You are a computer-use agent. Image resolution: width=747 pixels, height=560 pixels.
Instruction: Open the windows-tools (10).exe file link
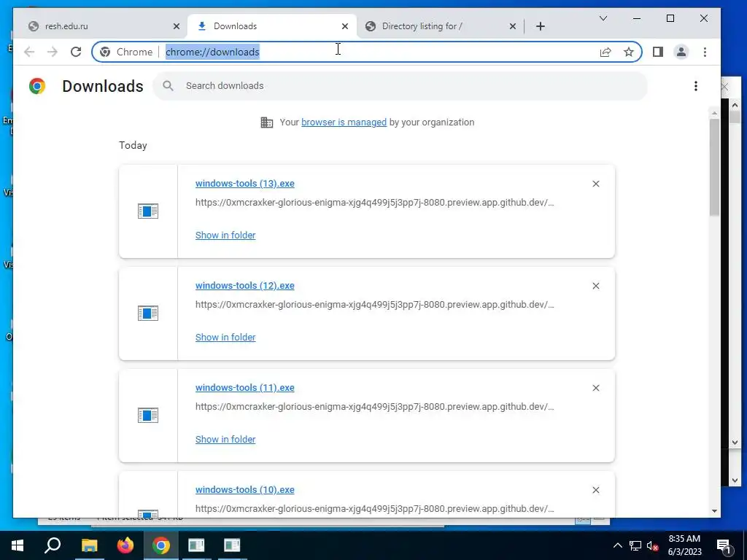[x=245, y=489]
